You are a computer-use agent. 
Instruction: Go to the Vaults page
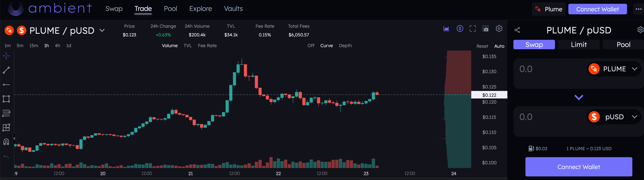(x=233, y=9)
